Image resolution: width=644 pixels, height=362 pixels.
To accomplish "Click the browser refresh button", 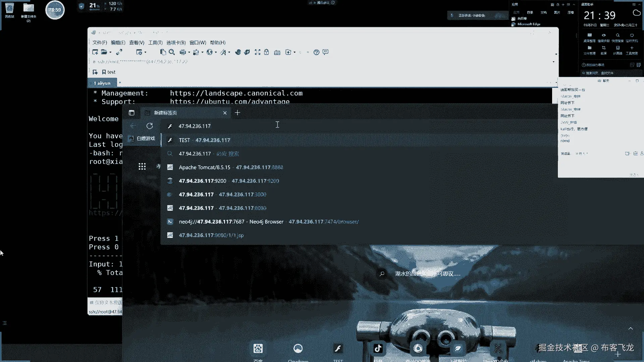I will [x=150, y=126].
